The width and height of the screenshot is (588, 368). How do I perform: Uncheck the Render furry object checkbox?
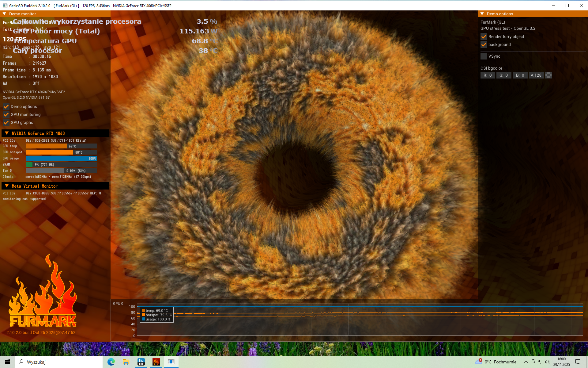point(484,36)
